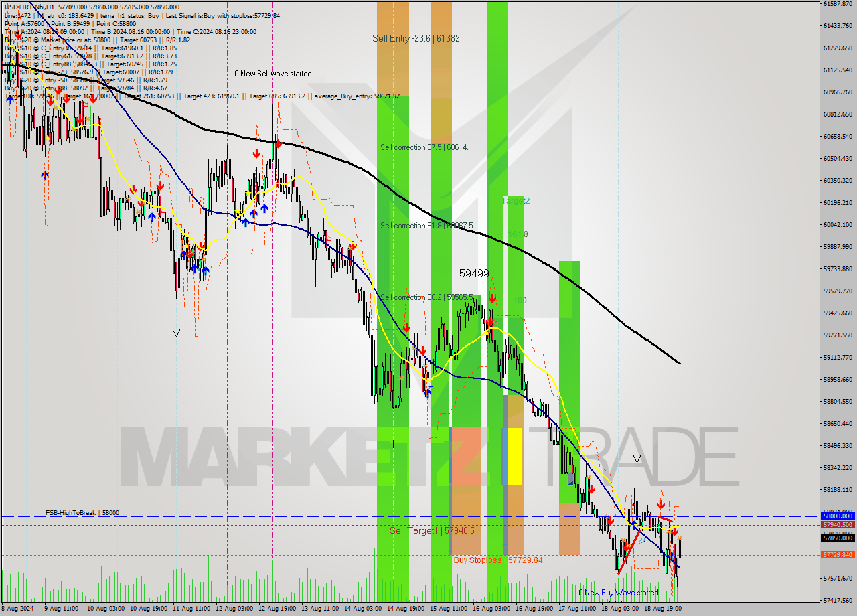Click the 60196.210 price axis value
This screenshot has height=616, width=857.
(838, 202)
